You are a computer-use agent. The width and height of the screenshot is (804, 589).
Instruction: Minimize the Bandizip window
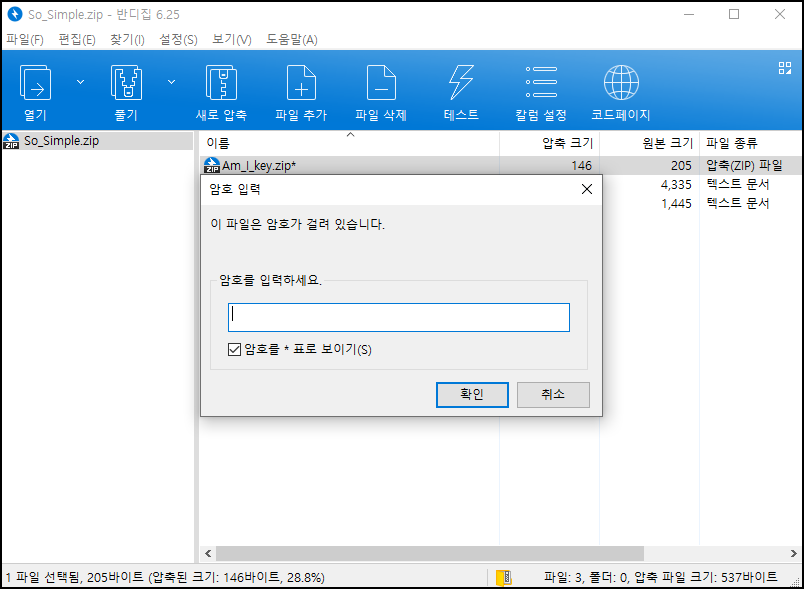pyautogui.click(x=689, y=14)
